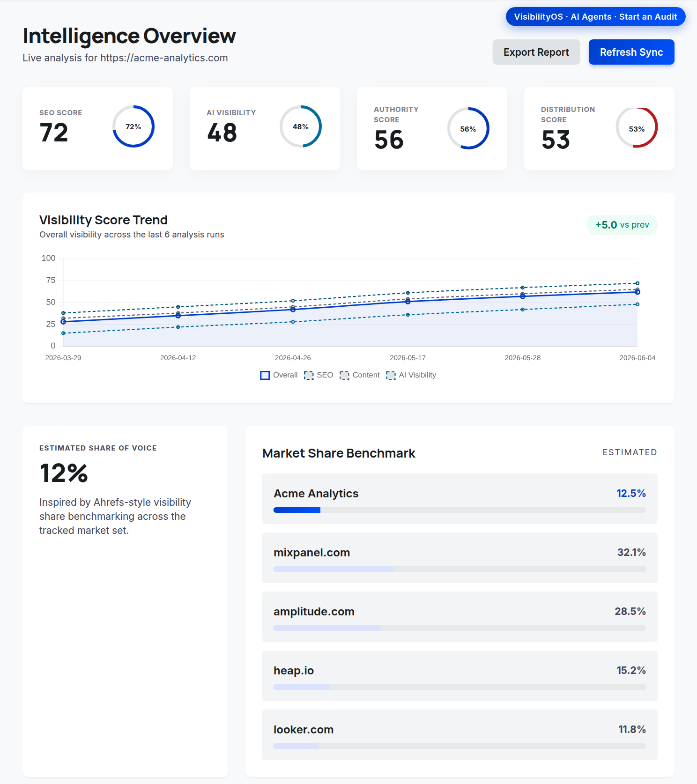Viewport: 697px width, 784px height.
Task: Click the 56% authority score ring
Action: point(468,128)
